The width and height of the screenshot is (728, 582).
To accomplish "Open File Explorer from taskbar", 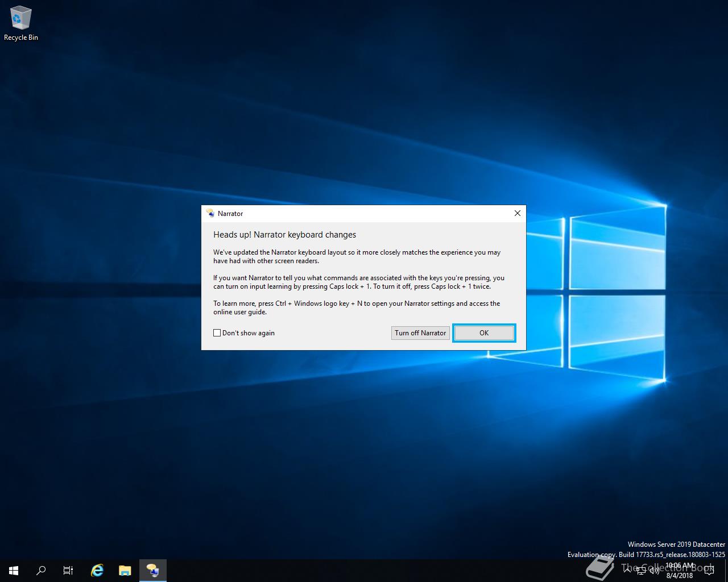I will 125,571.
